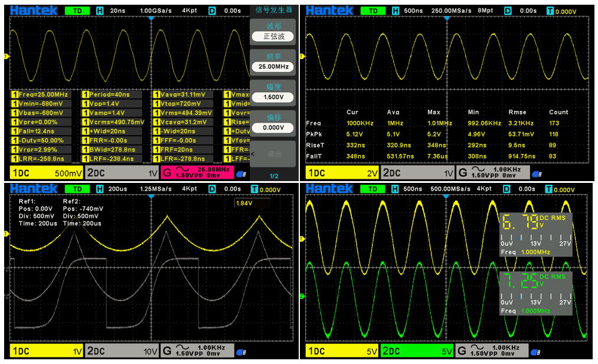Screen dimensions: 598x364
Task: Select the 1.500V amplitude setting
Action: point(272,97)
